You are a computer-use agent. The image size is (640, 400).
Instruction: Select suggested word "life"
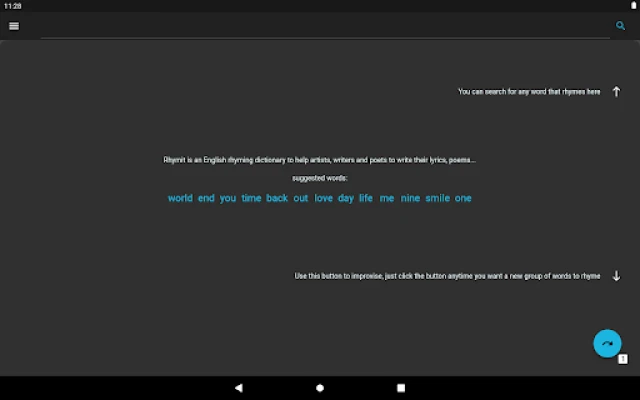tap(366, 198)
